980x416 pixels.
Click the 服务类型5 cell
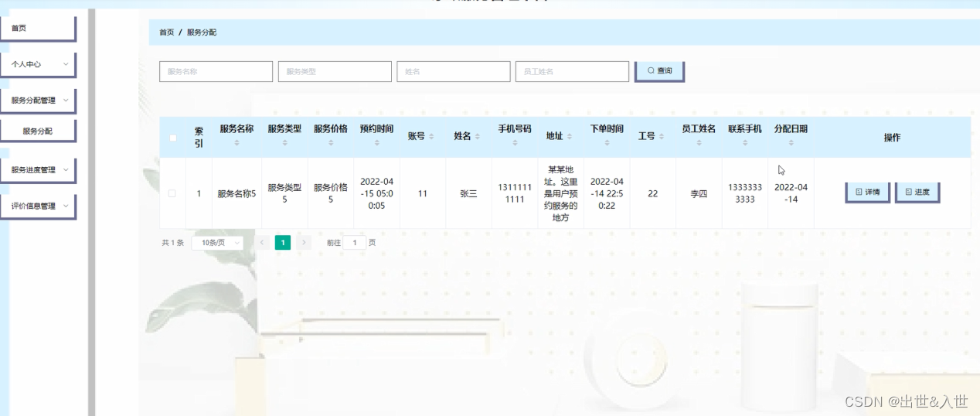point(284,193)
